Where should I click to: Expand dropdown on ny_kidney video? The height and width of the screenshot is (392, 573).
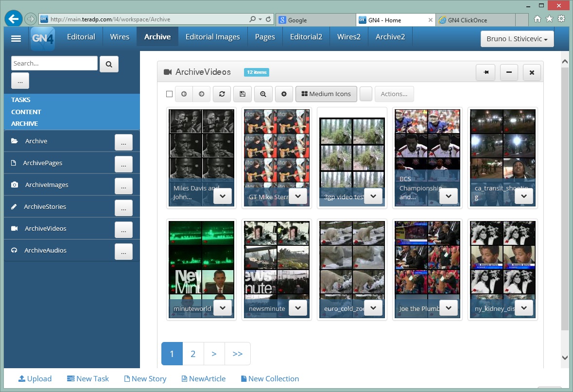click(523, 308)
